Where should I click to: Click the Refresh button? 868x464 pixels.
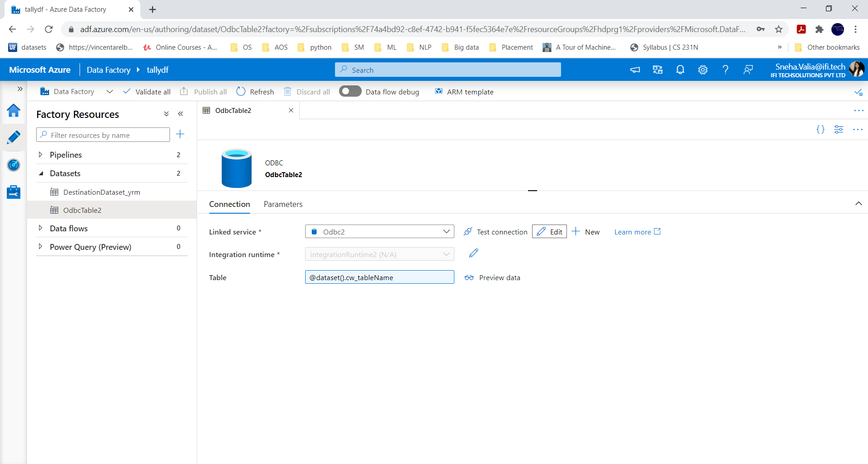(x=255, y=92)
